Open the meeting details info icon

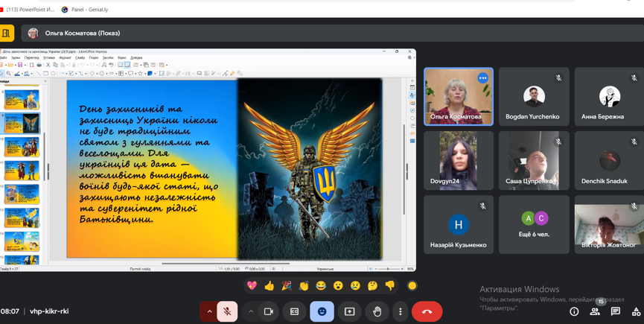coord(574,311)
